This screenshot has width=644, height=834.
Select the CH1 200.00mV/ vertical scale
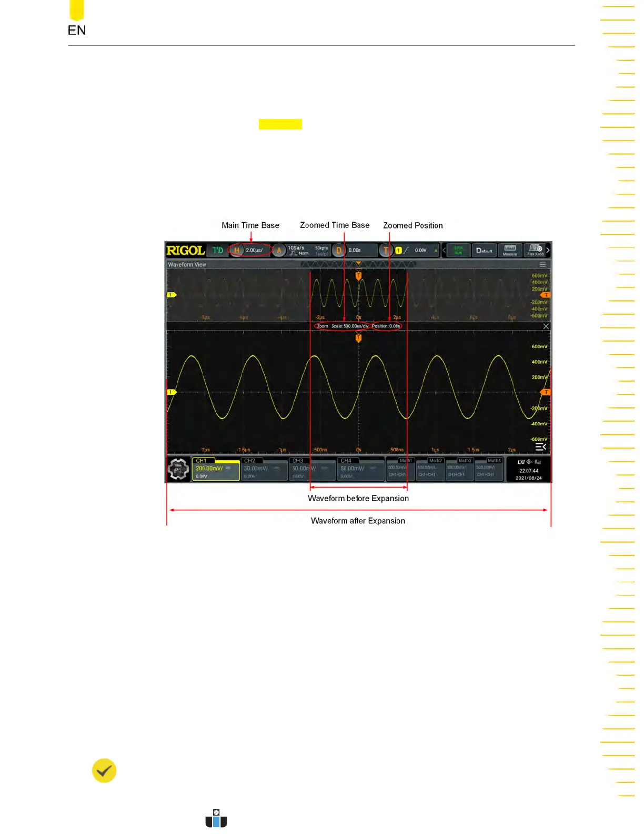209,468
